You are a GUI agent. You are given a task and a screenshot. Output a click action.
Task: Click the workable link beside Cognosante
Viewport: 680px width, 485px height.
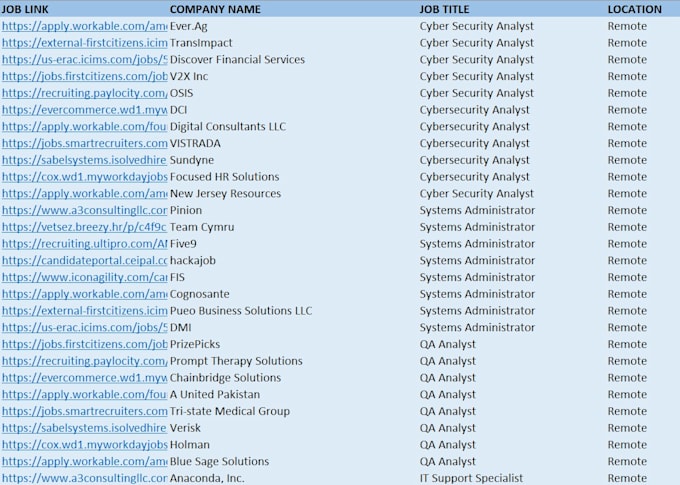(85, 294)
